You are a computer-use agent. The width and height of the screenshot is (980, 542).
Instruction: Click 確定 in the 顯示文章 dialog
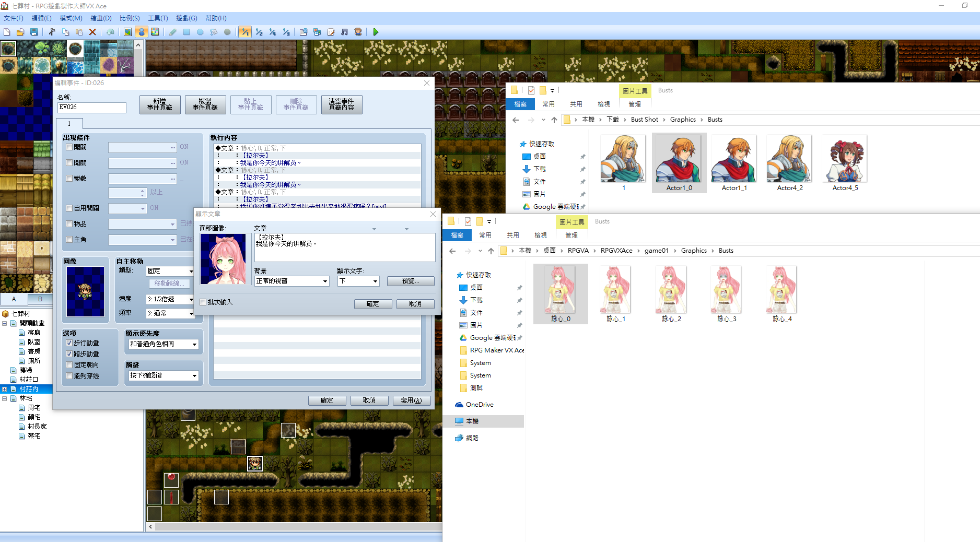click(x=373, y=304)
